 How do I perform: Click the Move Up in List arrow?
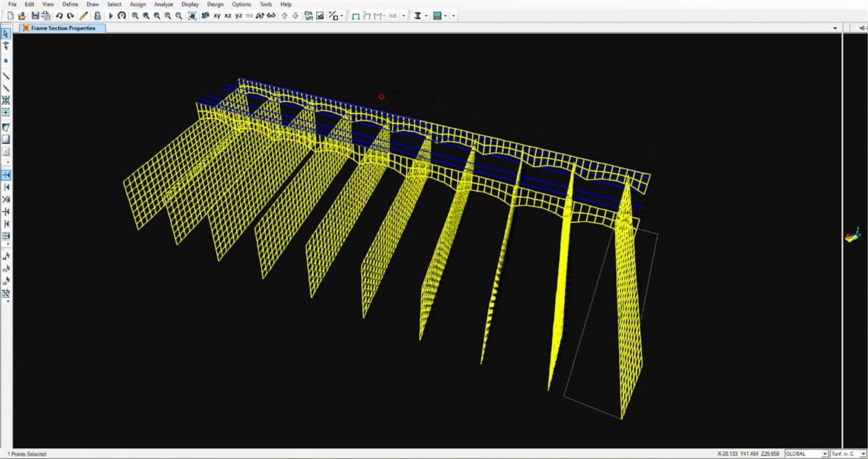tap(284, 15)
